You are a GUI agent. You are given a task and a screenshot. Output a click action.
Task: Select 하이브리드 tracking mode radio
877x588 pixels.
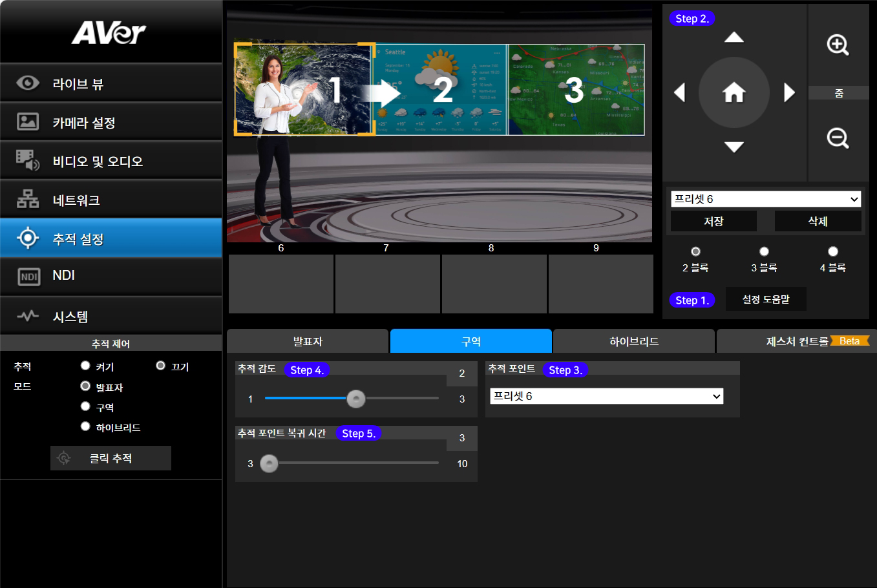pos(85,426)
